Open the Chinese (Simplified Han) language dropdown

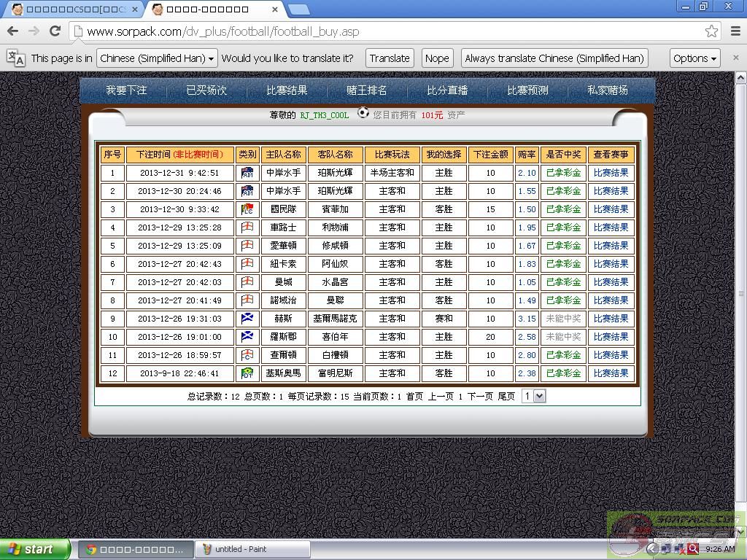[x=157, y=58]
